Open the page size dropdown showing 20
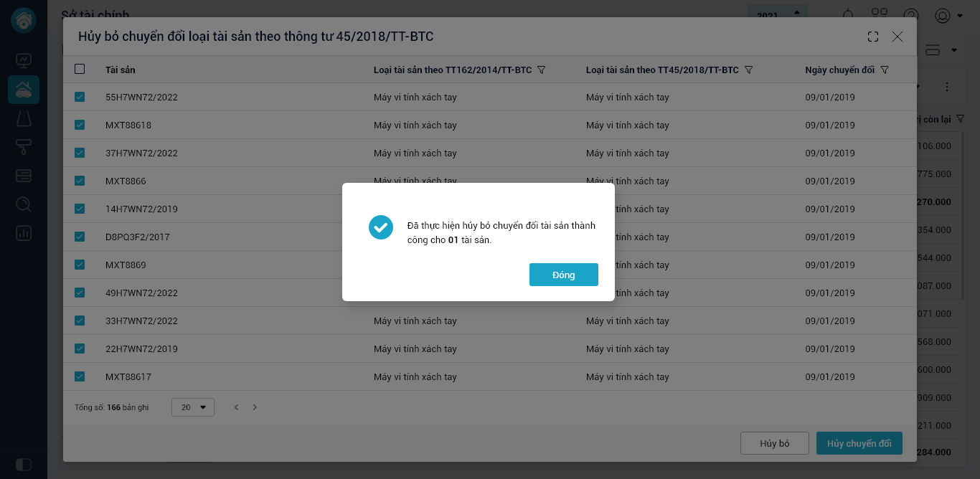This screenshot has height=479, width=980. (193, 407)
